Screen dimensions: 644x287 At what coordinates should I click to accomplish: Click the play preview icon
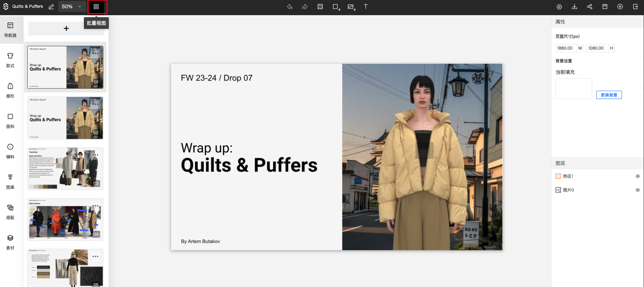click(x=620, y=7)
